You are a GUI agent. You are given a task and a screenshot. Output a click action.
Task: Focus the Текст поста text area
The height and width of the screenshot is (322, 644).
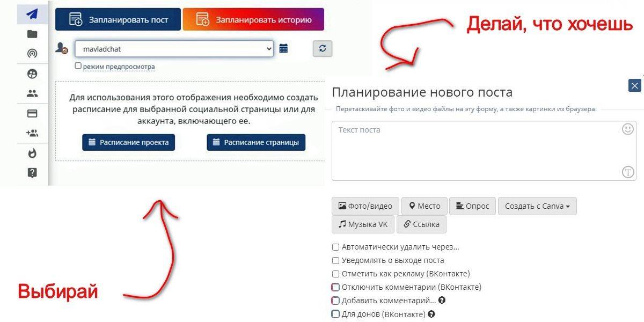click(484, 151)
